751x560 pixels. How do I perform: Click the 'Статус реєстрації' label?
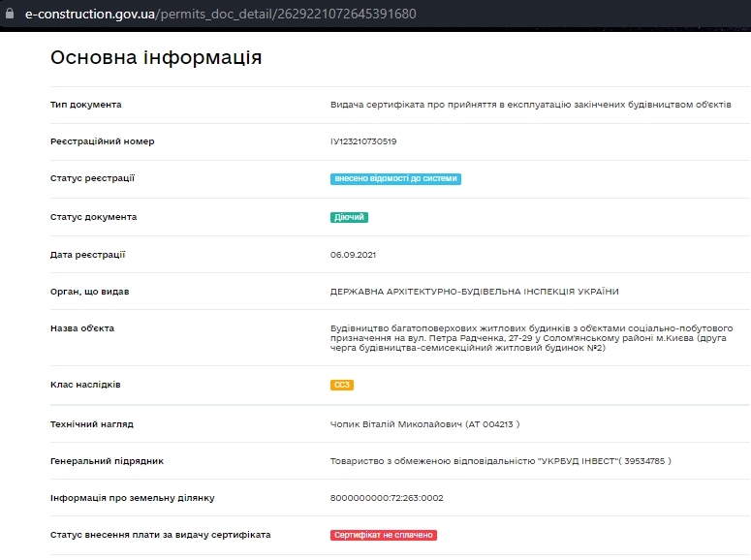[92, 178]
